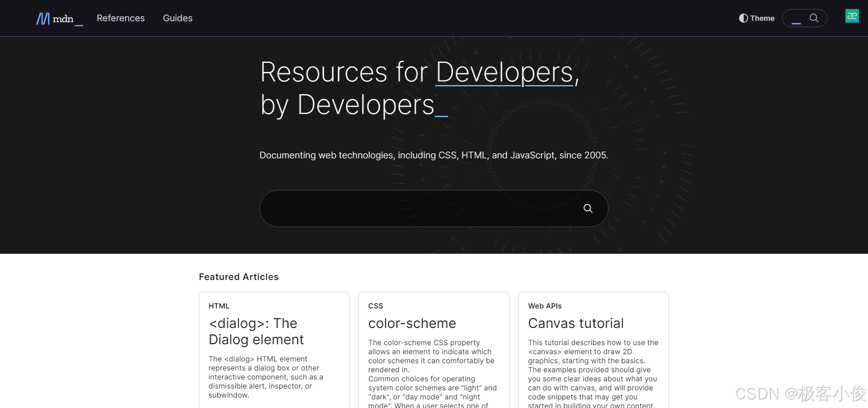This screenshot has height=408, width=868.
Task: Focus the large hero search box
Action: pos(434,209)
